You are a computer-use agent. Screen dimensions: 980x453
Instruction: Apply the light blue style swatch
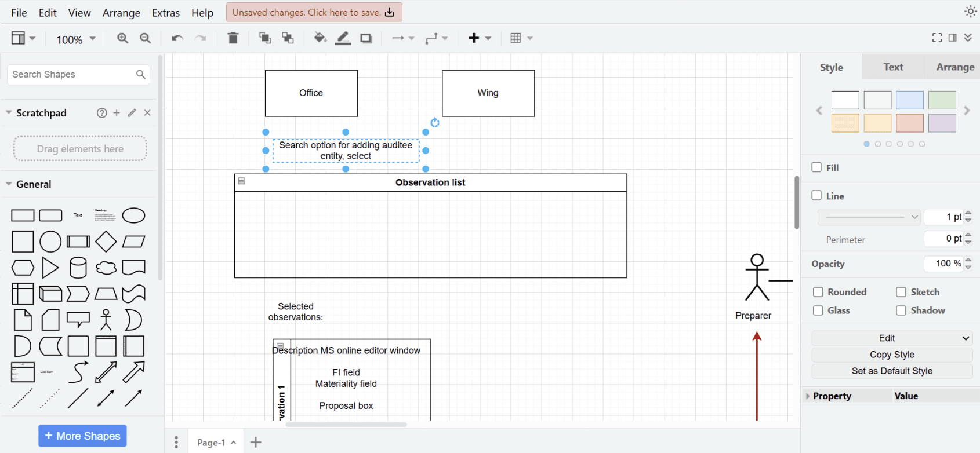point(910,100)
